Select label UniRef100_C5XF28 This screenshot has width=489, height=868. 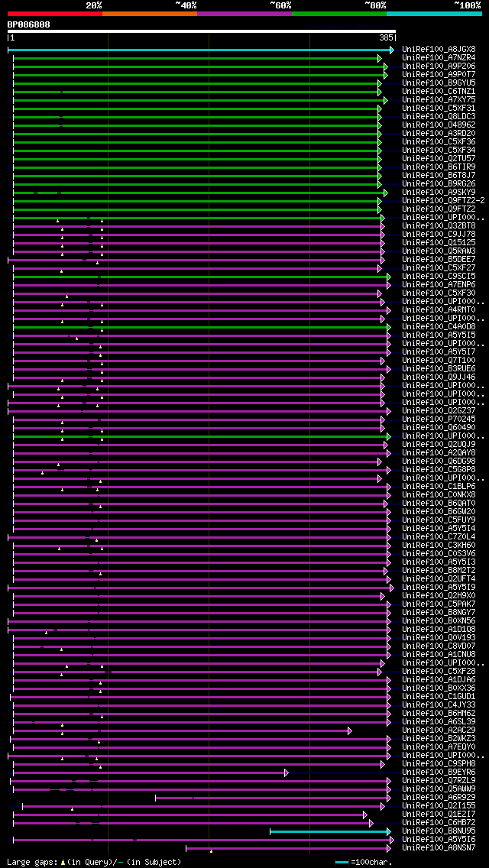tap(439, 672)
